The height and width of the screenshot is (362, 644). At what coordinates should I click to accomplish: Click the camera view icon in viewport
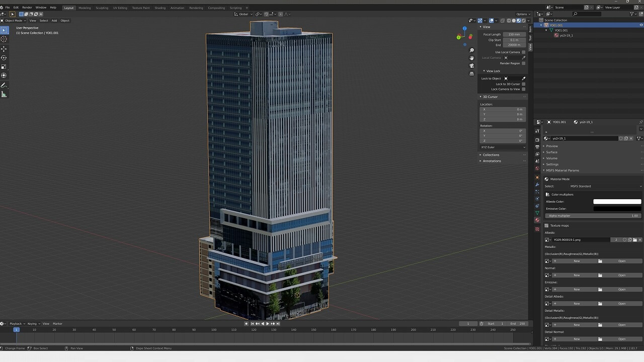pos(471,65)
